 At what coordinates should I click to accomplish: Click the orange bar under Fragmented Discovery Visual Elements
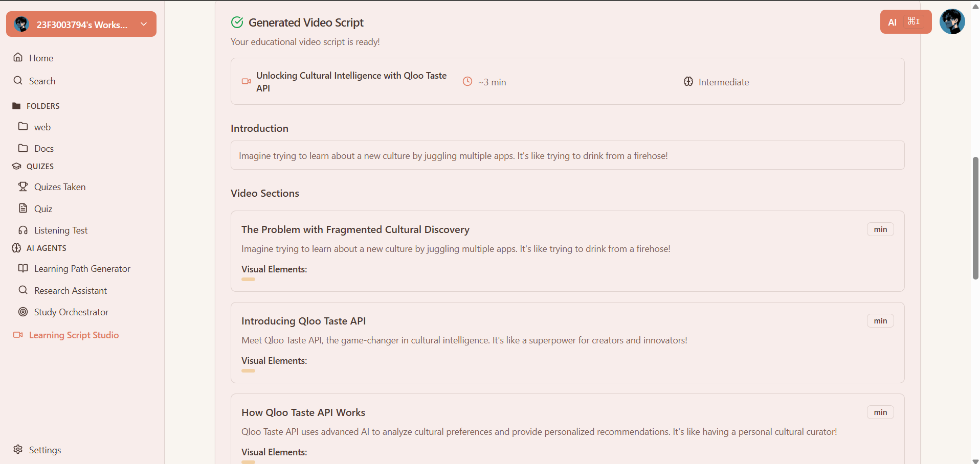[x=248, y=280]
